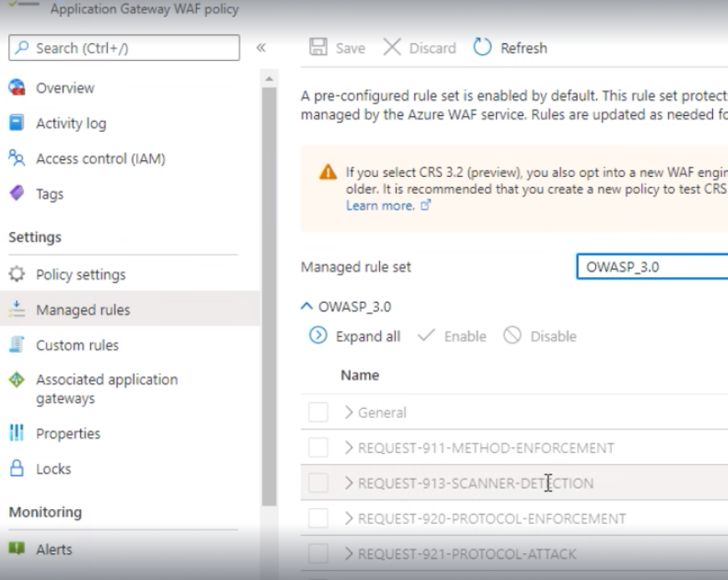The height and width of the screenshot is (580, 728).
Task: Expand REQUEST-911-METHOD-ENFORCEMENT group
Action: point(349,447)
